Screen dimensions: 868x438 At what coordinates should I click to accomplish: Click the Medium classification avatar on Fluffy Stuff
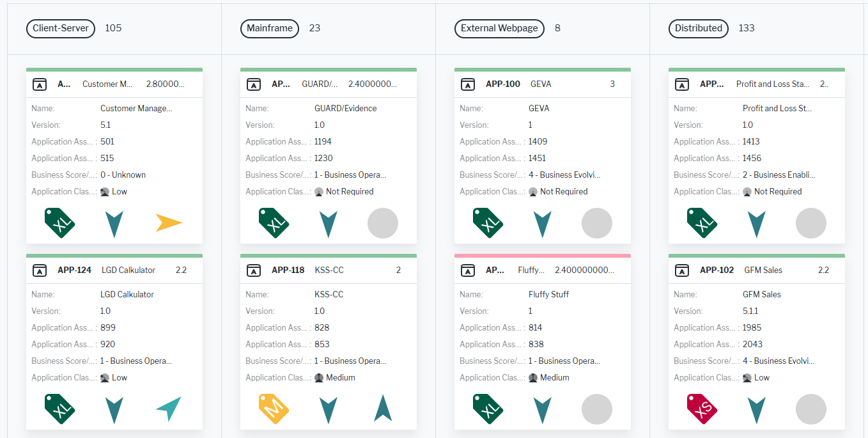[533, 378]
